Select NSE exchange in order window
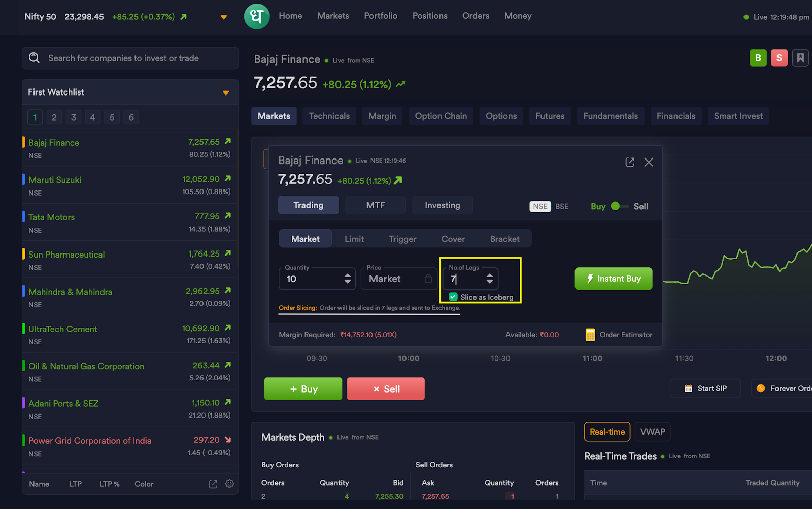This screenshot has height=509, width=812. pos(540,206)
